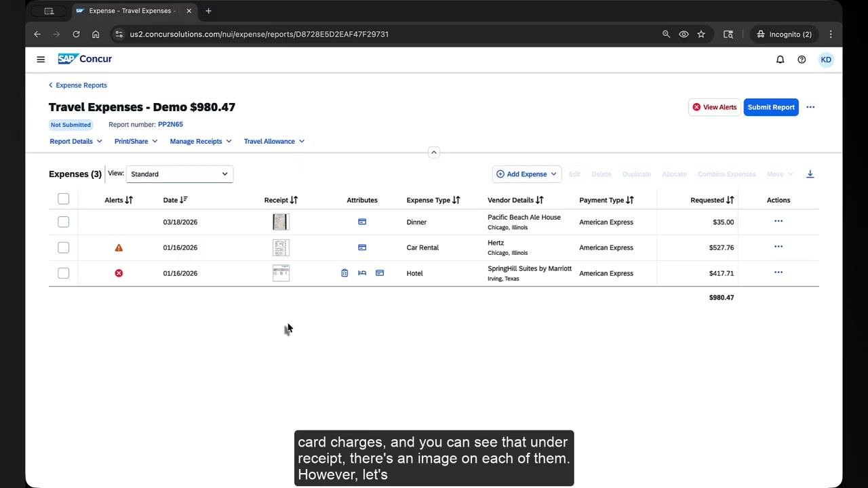868x488 pixels.
Task: Select the Hotel expense checkbox
Action: tap(63, 273)
